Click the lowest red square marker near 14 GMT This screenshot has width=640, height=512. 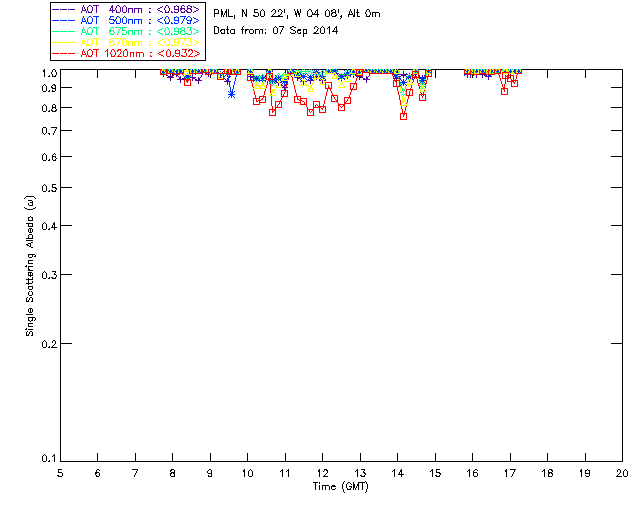(x=403, y=116)
